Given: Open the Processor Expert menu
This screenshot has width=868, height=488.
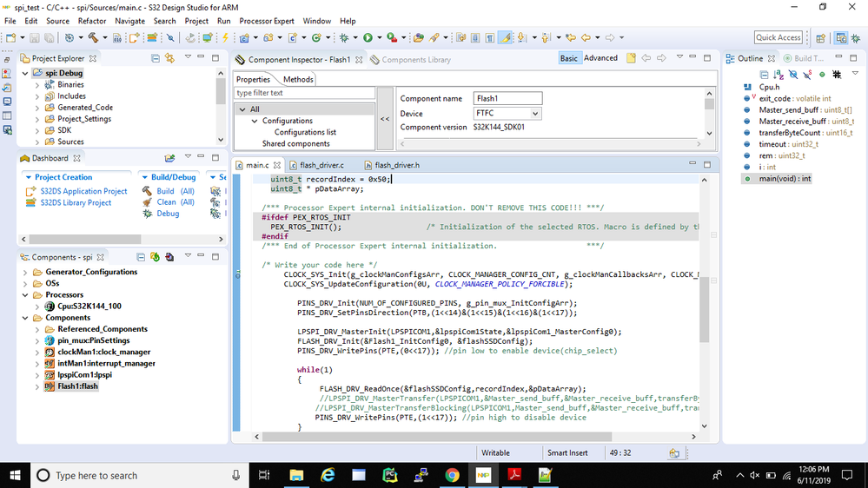Looking at the screenshot, I should (267, 21).
